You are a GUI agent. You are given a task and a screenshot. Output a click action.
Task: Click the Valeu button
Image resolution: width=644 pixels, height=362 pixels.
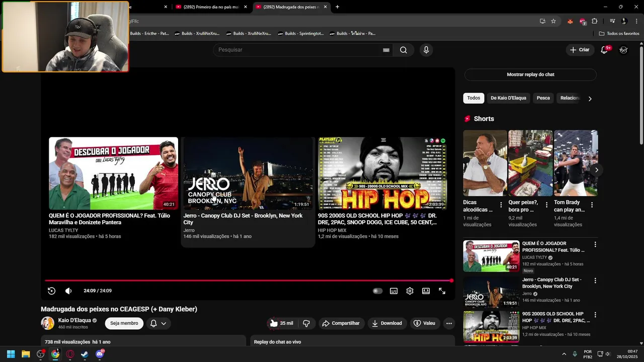(425, 323)
